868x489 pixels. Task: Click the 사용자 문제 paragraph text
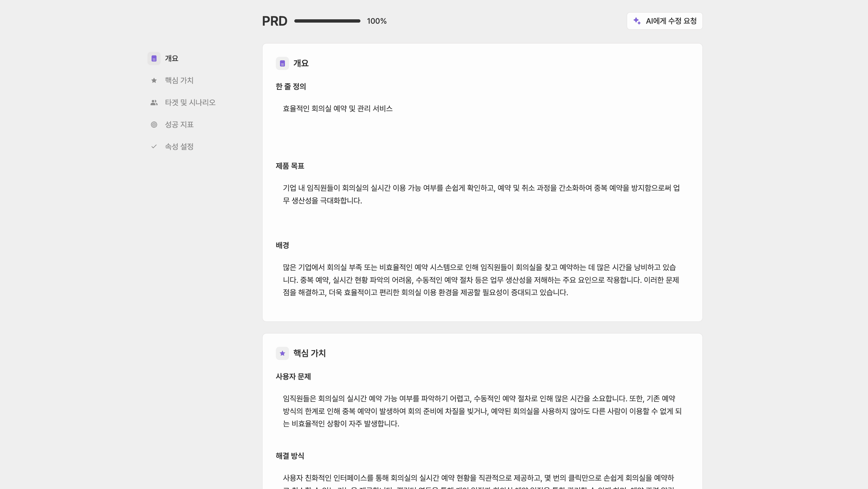(x=482, y=411)
